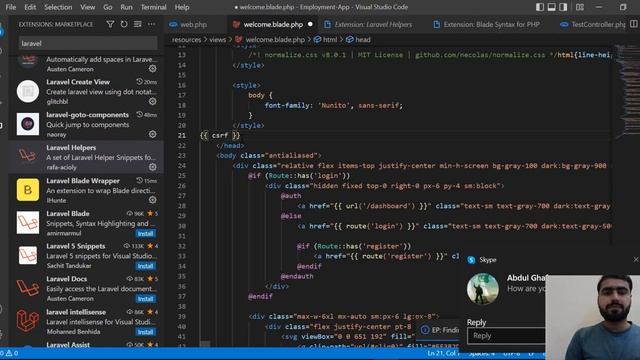Select the Laravel Blade Wrapper extension
640x360 pixels.
pos(87,190)
